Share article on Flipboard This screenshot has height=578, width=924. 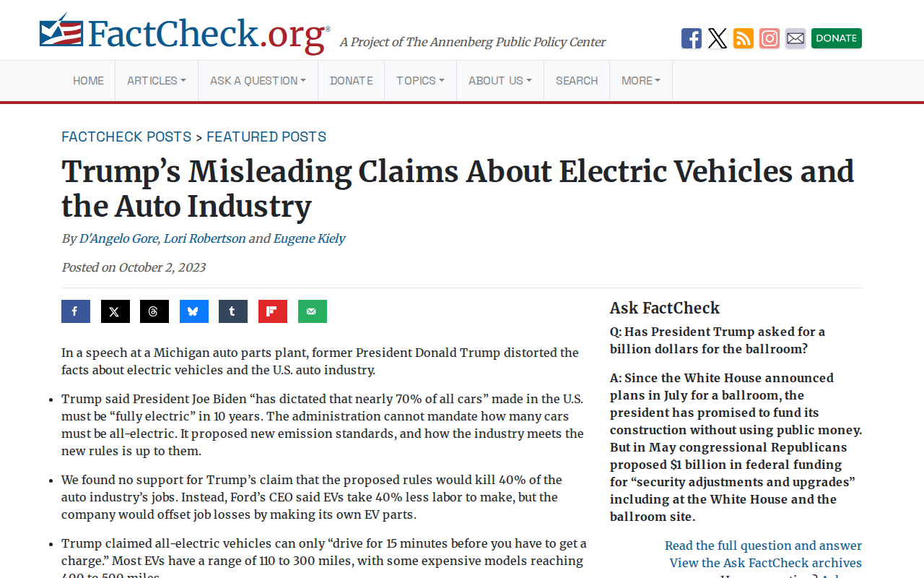273,311
